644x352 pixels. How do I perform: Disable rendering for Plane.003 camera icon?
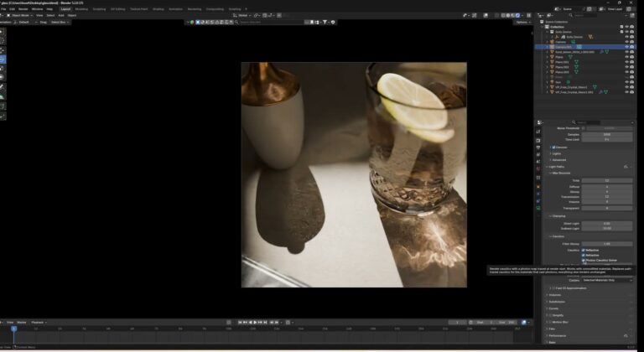tap(631, 72)
